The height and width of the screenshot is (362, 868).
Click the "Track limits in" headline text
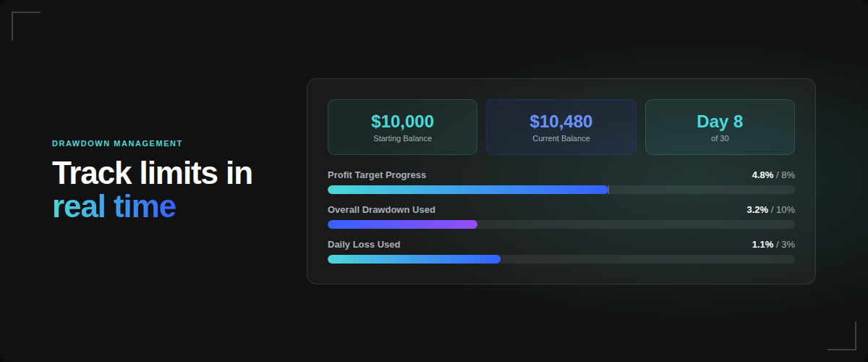click(152, 174)
